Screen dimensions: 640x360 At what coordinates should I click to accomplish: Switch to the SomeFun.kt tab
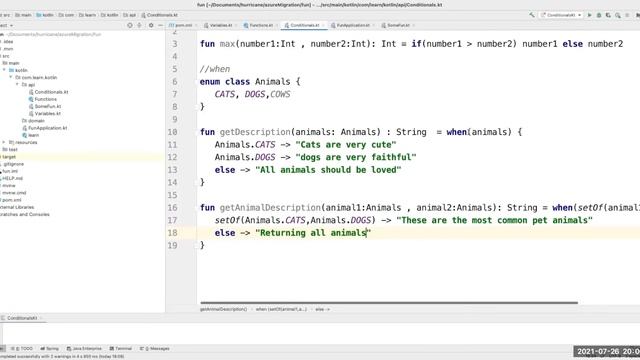click(x=398, y=25)
